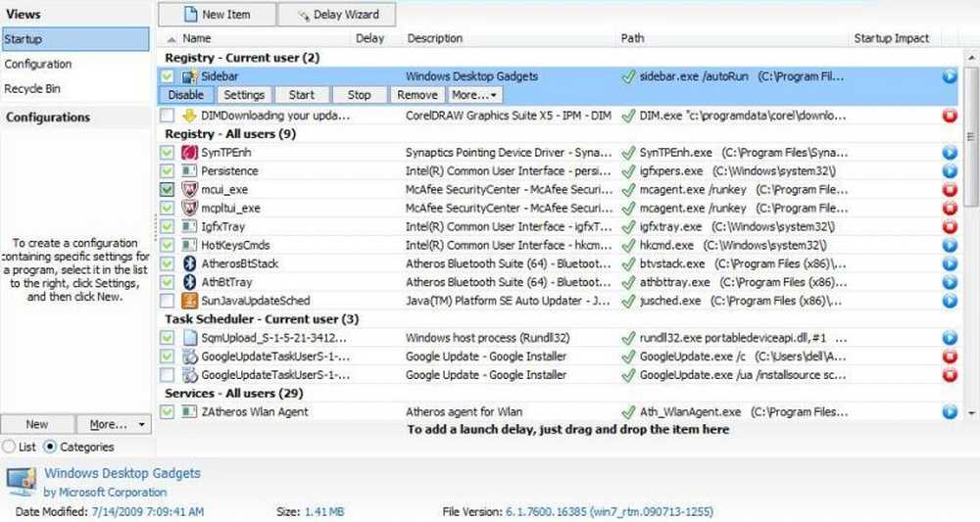
Task: Toggle the IgfxTray checkbox
Action: click(x=167, y=226)
